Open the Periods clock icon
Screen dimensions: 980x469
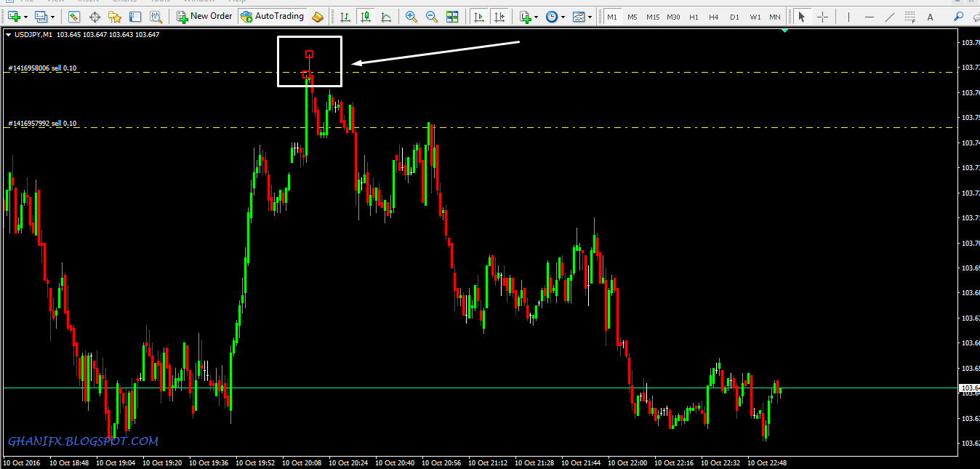click(553, 16)
